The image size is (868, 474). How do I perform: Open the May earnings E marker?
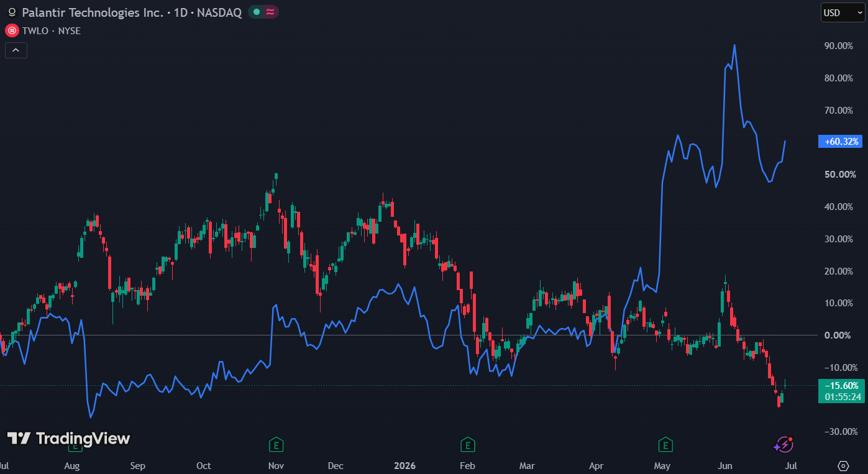click(x=665, y=445)
